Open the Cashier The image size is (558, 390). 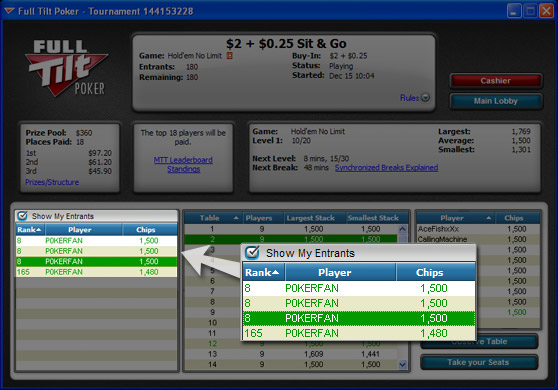coord(496,81)
